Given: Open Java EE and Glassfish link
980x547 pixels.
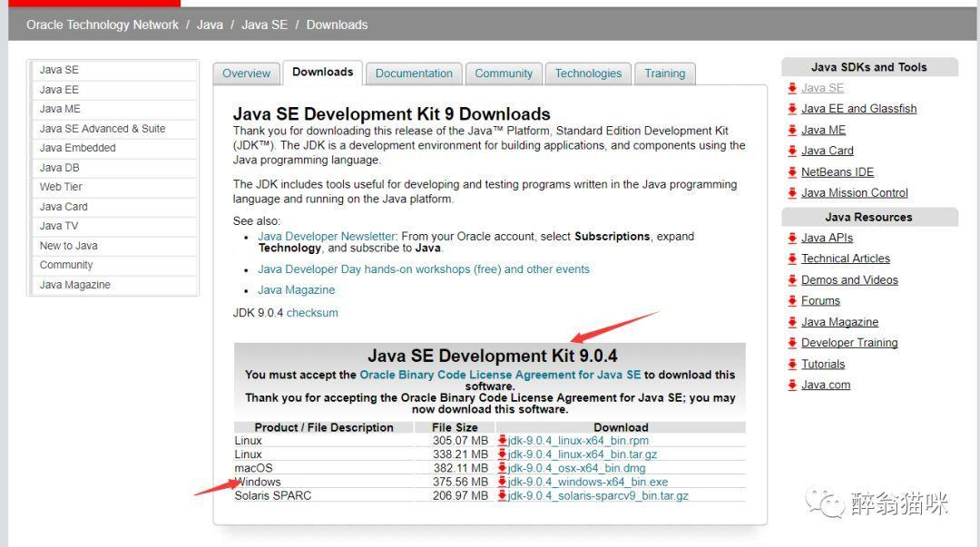Looking at the screenshot, I should [x=858, y=109].
